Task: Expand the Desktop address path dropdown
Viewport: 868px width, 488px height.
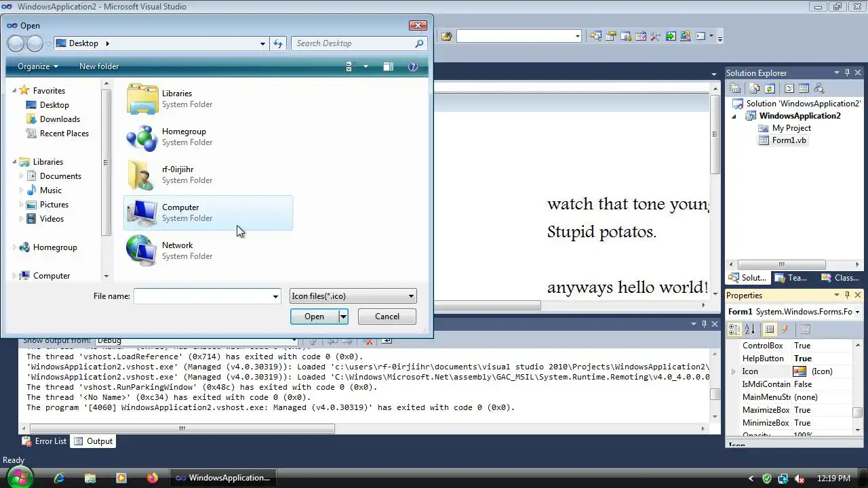Action: click(262, 43)
